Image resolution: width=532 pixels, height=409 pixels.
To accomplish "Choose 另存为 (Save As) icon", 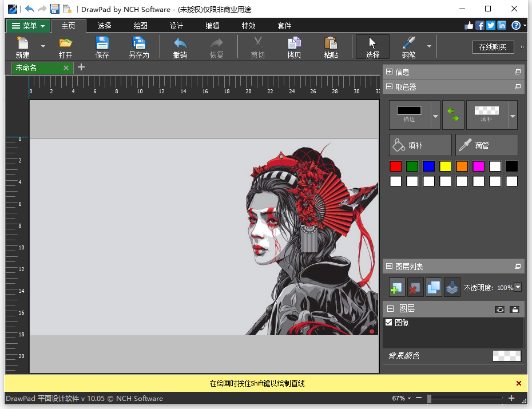I will [x=139, y=47].
